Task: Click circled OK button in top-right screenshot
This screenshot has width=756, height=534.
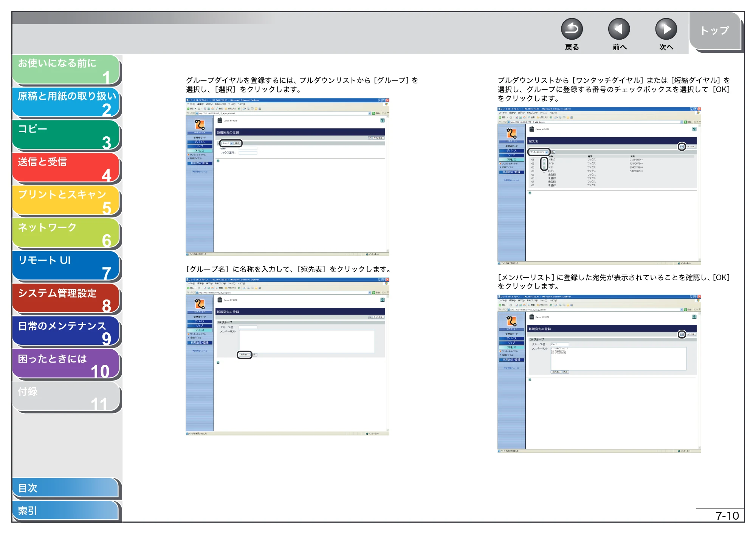Action: click(x=682, y=147)
